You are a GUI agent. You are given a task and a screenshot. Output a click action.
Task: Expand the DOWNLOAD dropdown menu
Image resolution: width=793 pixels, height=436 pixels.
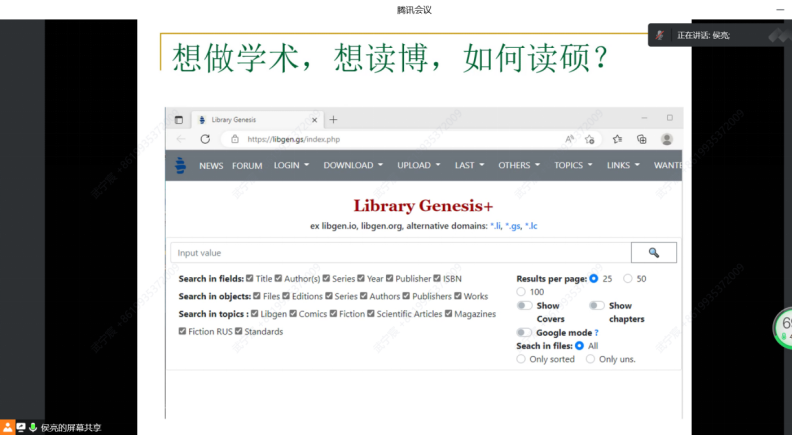[353, 165]
